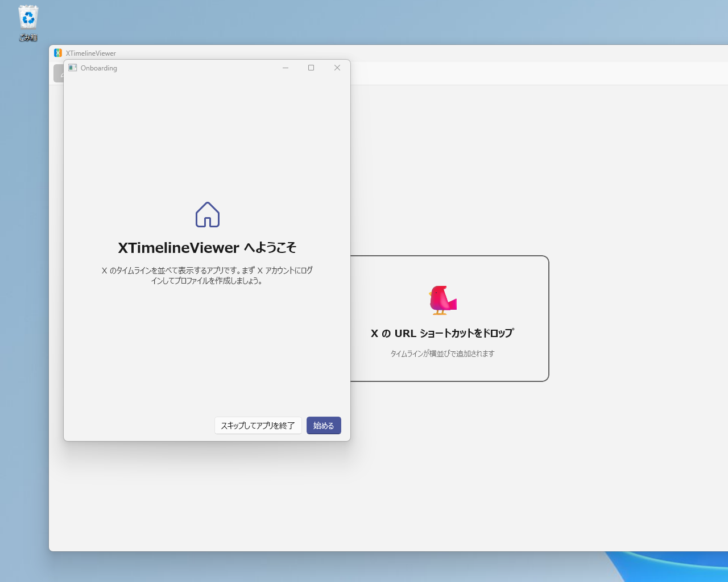Maximize the Onboarding window
Image resolution: width=728 pixels, height=582 pixels.
[311, 68]
